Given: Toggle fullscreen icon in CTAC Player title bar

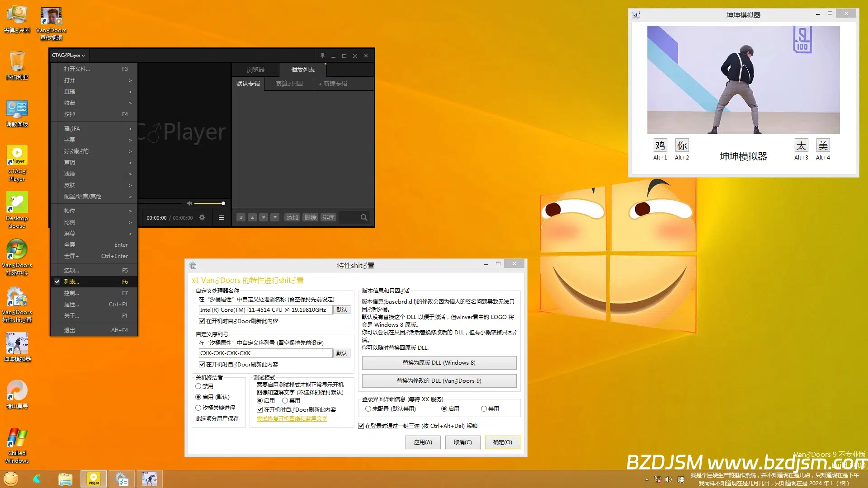Looking at the screenshot, I should pos(355,56).
